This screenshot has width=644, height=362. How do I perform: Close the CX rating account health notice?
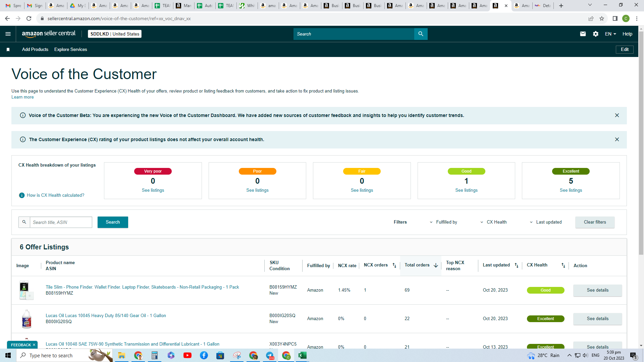pyautogui.click(x=617, y=139)
